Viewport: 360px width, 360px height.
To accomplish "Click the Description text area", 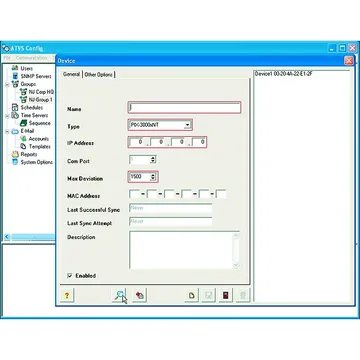I will tap(181, 250).
